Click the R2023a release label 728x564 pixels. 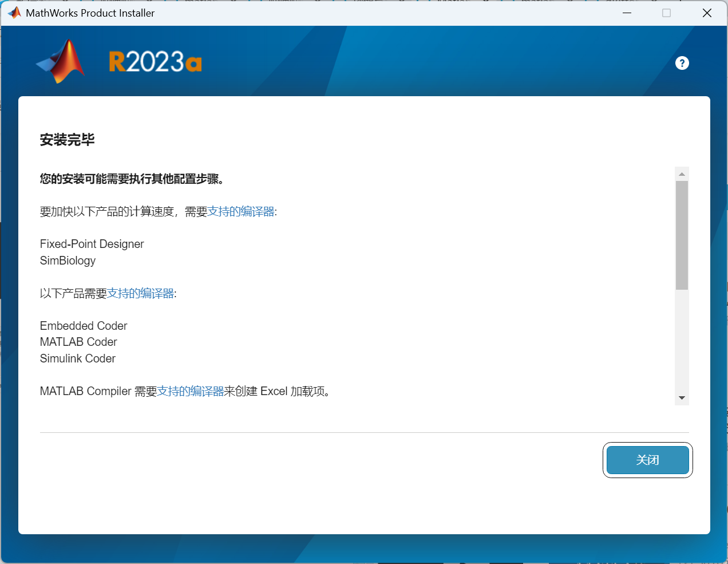(155, 62)
